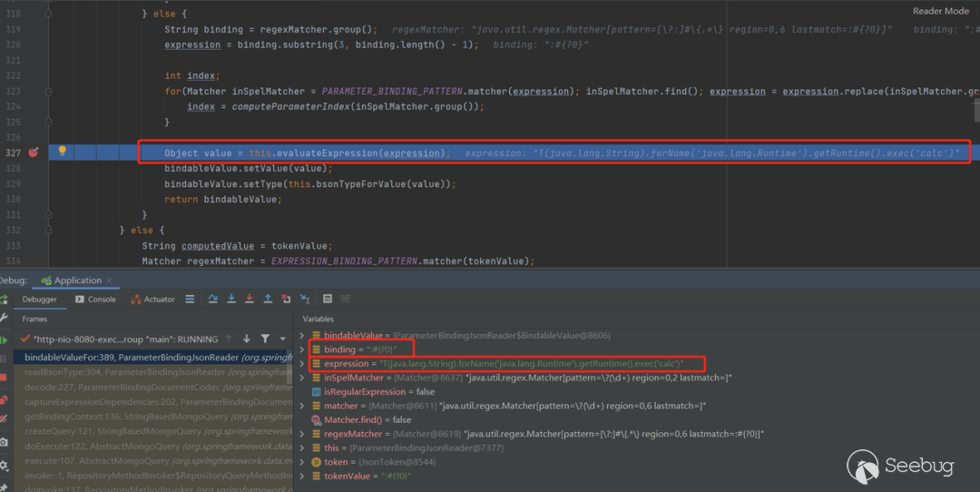Viewport: 980px width, 492px height.
Task: Click the Step Into debugger icon
Action: click(231, 299)
